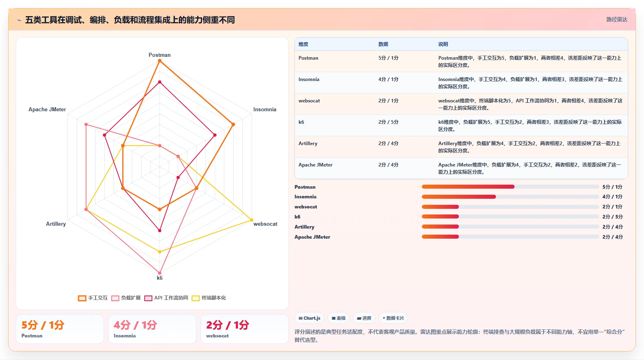Click the Postman description text in the table
Image resolution: width=644 pixels, height=360 pixels.
530,61
